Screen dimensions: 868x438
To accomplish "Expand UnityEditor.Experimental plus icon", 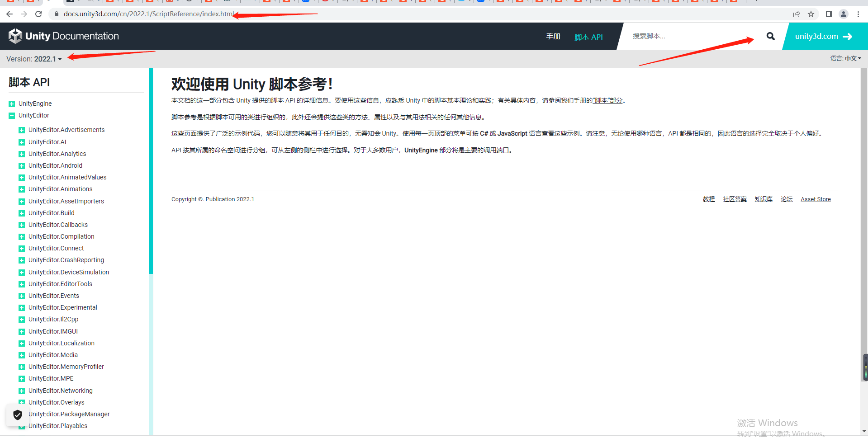I will point(21,308).
